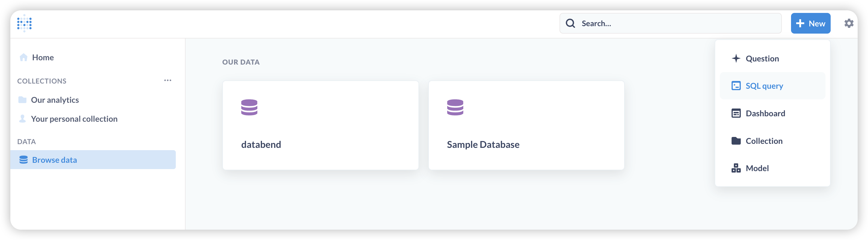Pick Model from the New menu
Viewport: 868px width, 240px height.
757,168
